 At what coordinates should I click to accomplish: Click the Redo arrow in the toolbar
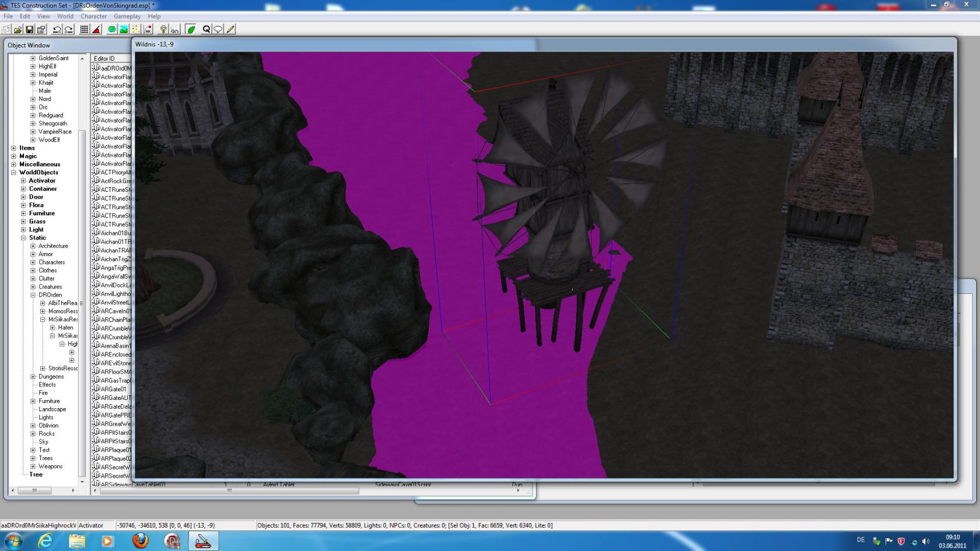[x=68, y=29]
